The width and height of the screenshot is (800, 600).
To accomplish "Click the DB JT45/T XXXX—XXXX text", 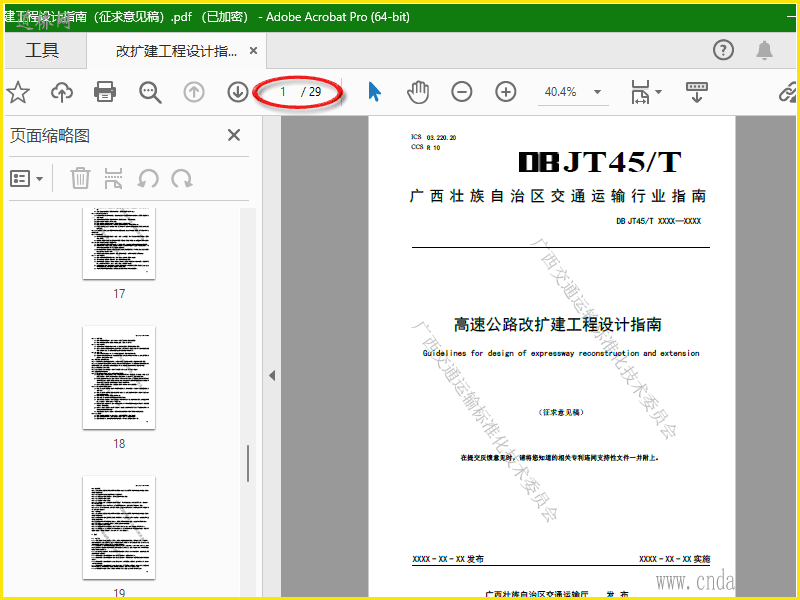I will pyautogui.click(x=658, y=221).
